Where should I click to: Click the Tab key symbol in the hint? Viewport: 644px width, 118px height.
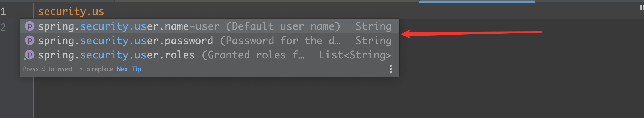(x=79, y=69)
